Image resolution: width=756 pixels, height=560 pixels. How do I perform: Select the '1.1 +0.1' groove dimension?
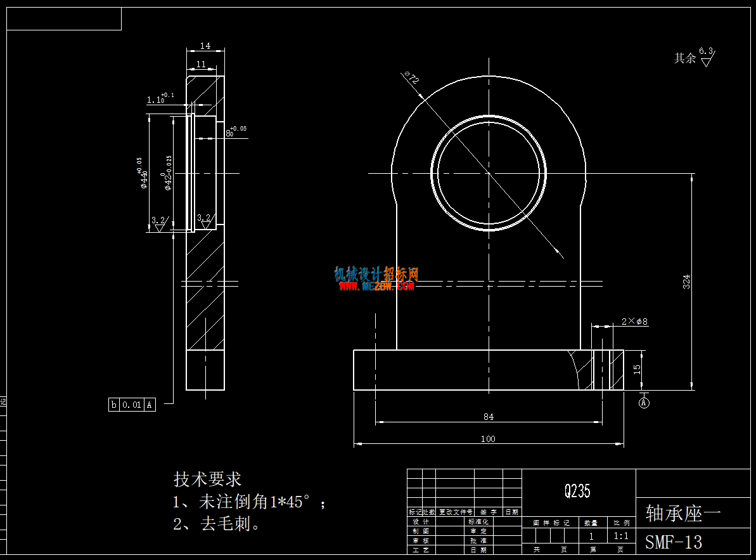(x=160, y=98)
